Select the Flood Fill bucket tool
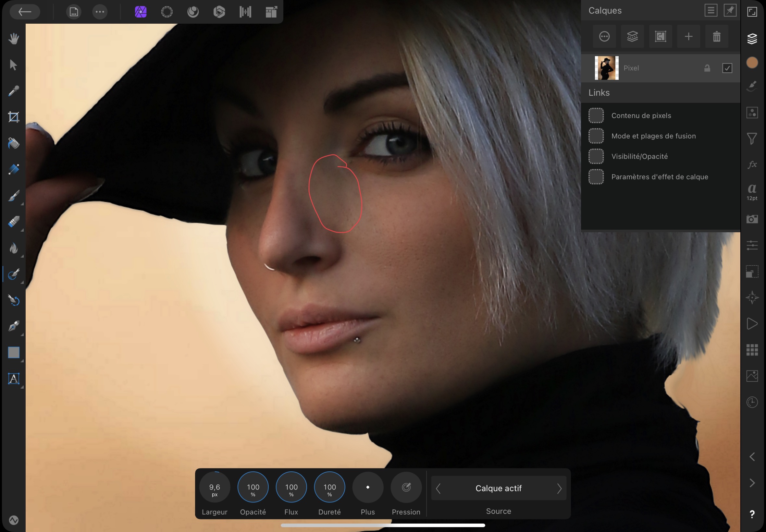Screen dimensions: 766x532 point(13,143)
